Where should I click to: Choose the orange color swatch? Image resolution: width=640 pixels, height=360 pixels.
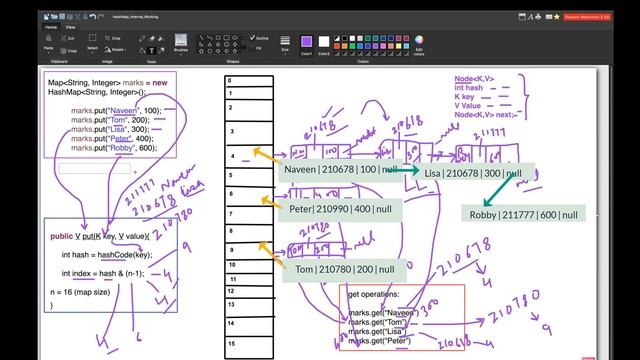tap(344, 46)
